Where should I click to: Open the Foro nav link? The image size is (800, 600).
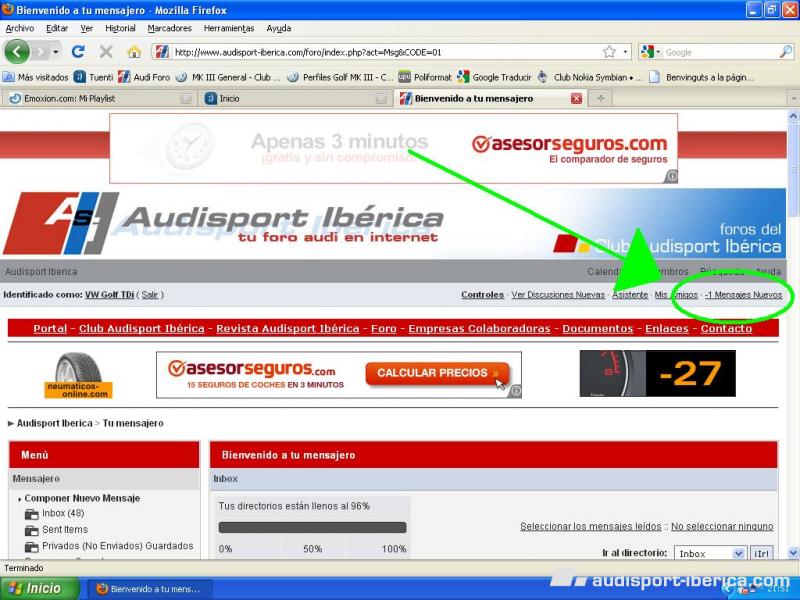point(384,329)
